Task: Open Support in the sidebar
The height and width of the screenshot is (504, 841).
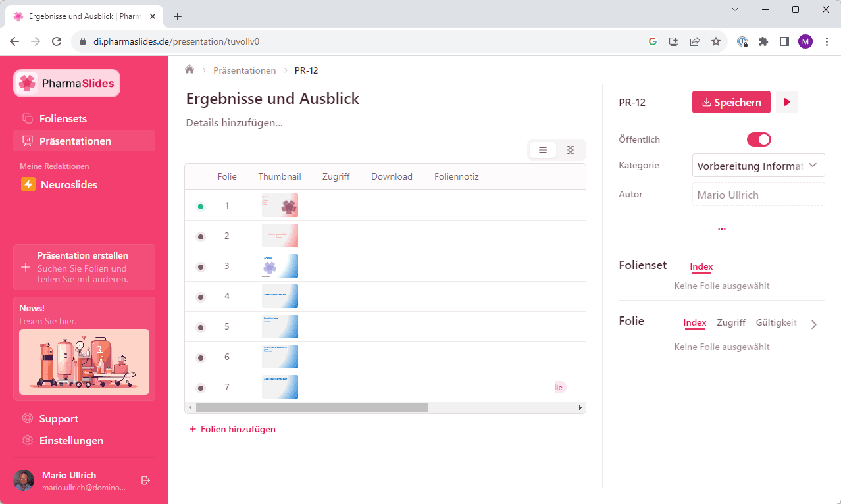Action: click(x=58, y=418)
